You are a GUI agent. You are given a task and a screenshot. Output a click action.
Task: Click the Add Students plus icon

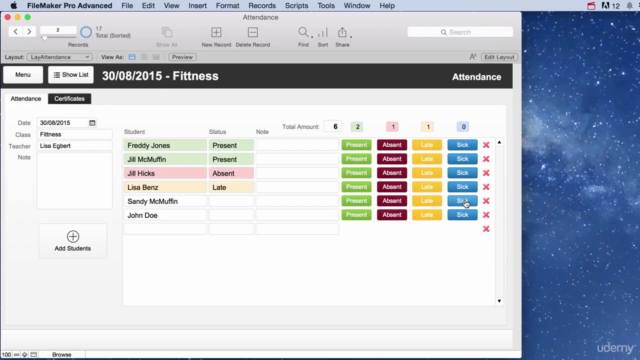73,236
